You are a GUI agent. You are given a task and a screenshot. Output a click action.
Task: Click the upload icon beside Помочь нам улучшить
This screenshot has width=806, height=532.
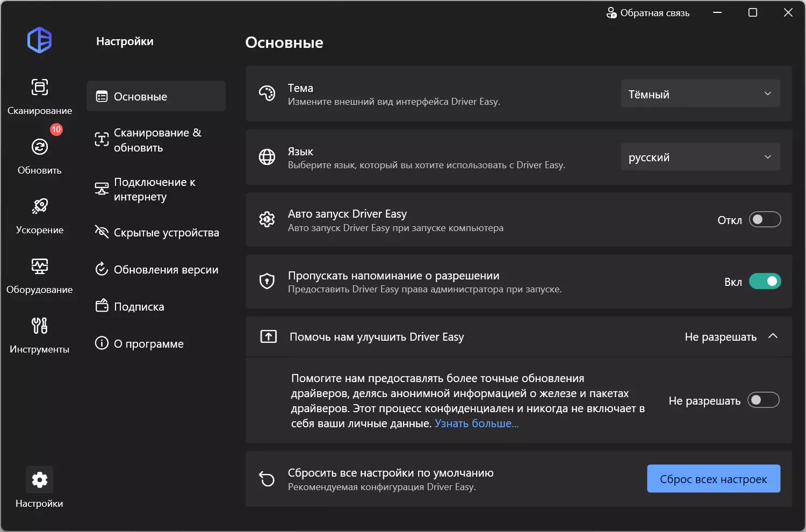(269, 336)
